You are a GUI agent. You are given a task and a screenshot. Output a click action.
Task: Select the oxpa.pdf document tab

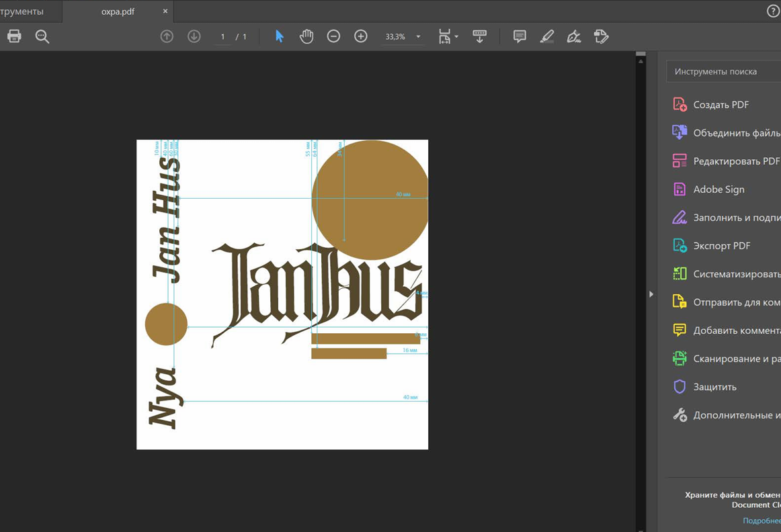118,11
